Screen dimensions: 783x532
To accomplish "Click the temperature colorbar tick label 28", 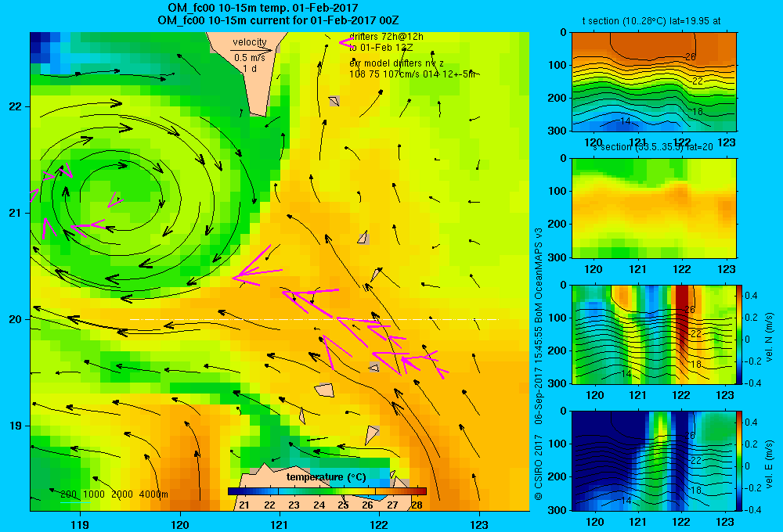I will pyautogui.click(x=417, y=505).
